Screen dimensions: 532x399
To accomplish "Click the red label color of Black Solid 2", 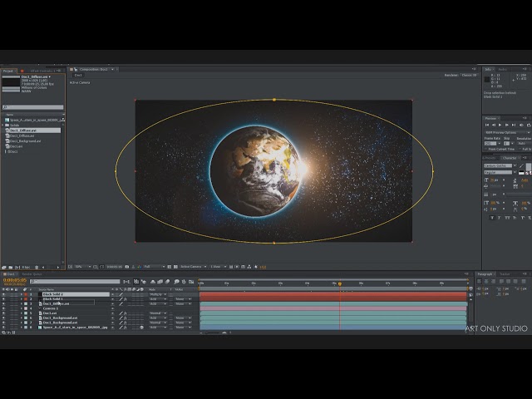I will (26, 294).
